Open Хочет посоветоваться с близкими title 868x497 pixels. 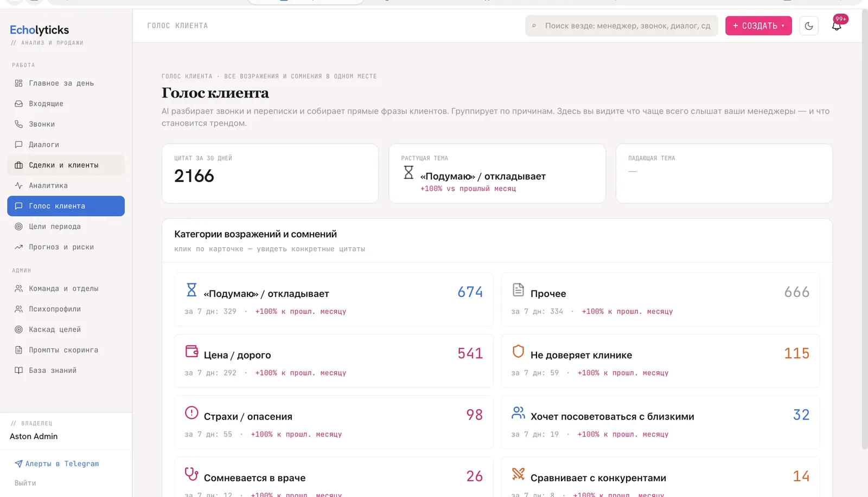pyautogui.click(x=612, y=416)
